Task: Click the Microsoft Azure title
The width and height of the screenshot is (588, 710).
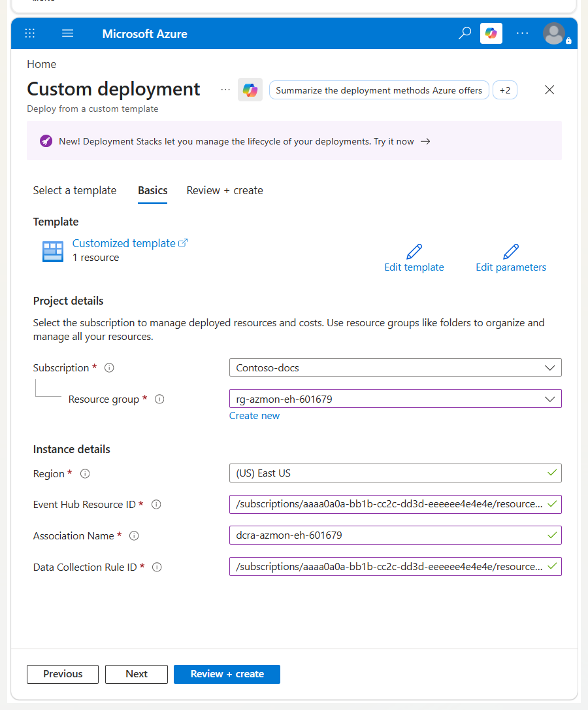Action: pos(144,33)
